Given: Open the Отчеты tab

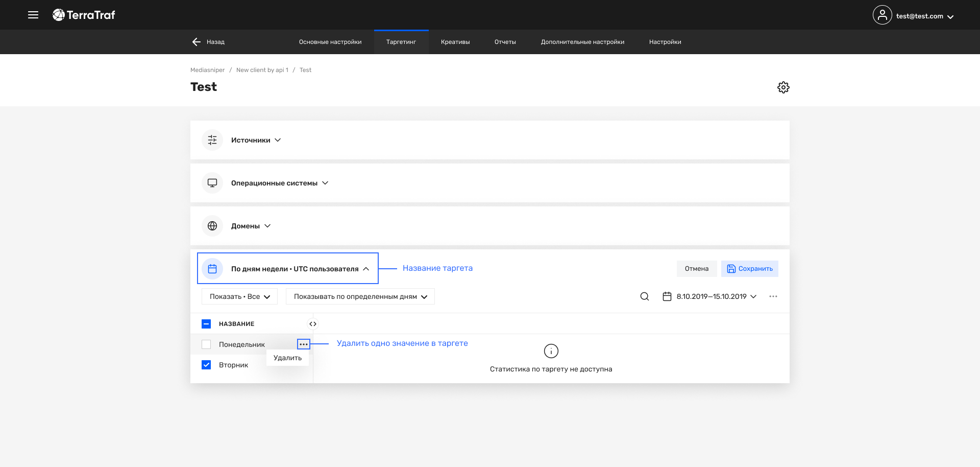Looking at the screenshot, I should 505,42.
